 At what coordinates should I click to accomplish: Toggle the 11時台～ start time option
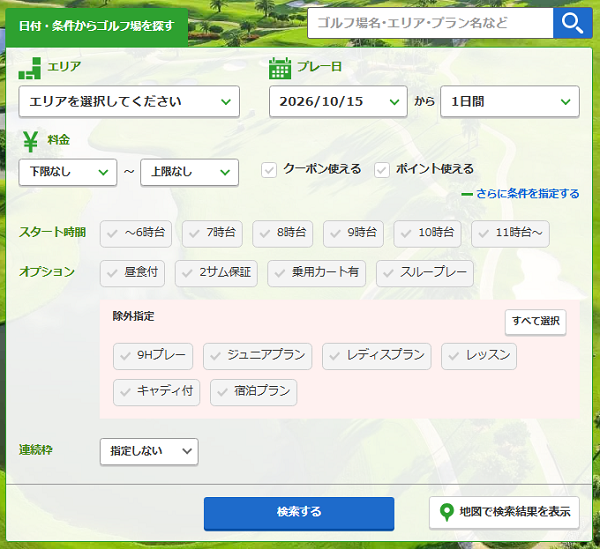[510, 234]
